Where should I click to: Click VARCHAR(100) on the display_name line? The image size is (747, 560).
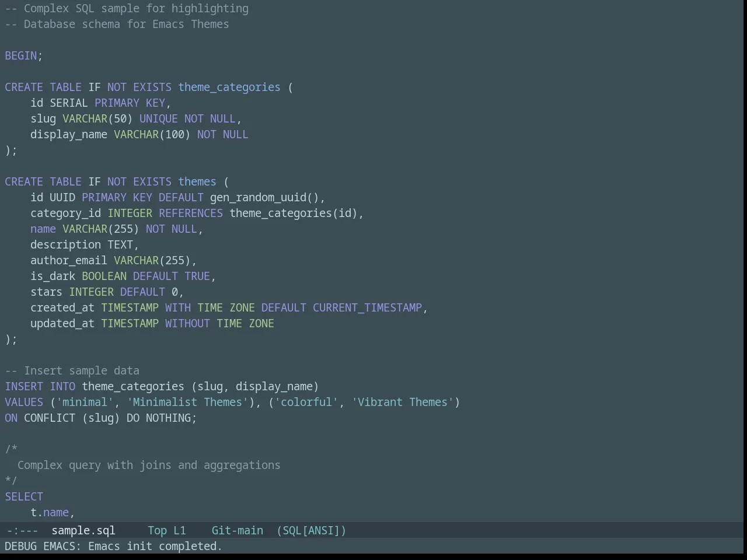(152, 134)
